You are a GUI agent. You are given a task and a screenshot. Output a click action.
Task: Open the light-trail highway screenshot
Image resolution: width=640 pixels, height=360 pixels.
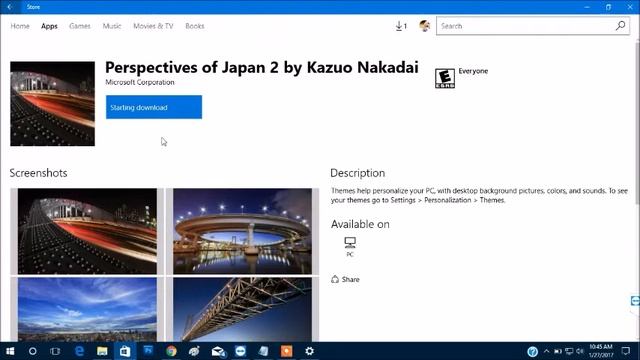87,231
